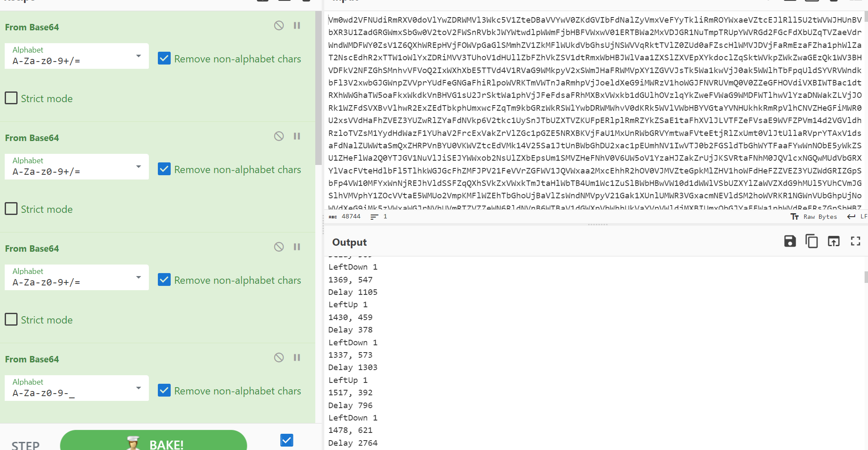Click output line 'Delay 2764'
The image size is (868, 450).
point(353,443)
